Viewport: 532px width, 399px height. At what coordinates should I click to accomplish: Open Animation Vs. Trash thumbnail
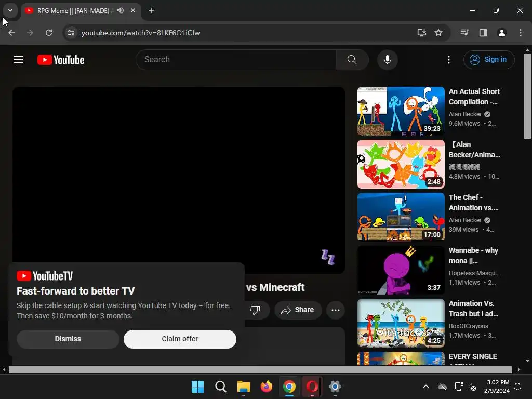tap(401, 323)
